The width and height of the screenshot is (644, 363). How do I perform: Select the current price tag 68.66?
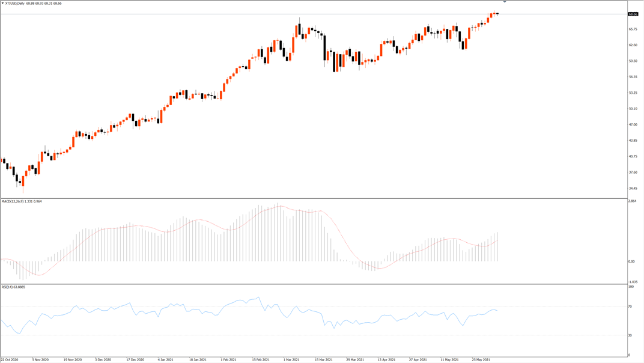coord(633,14)
